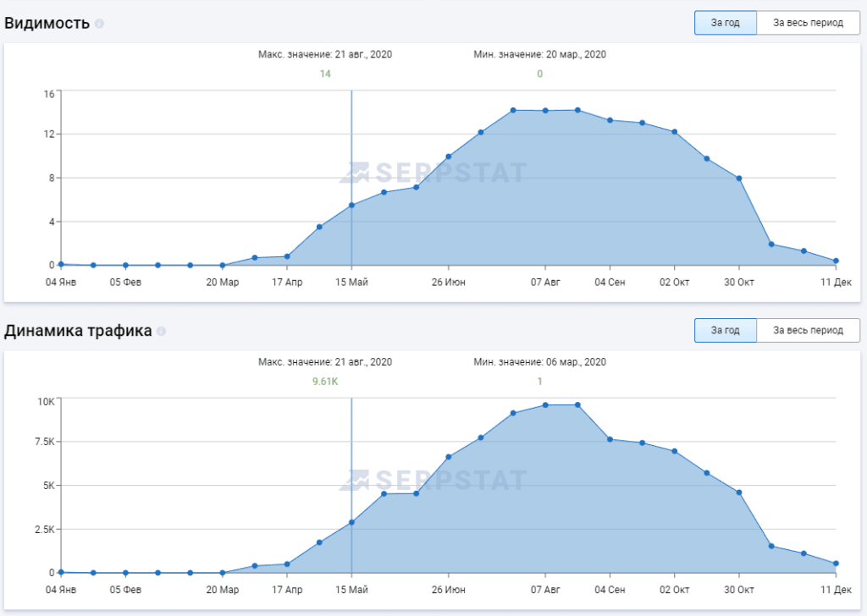Pick the 20 Мар point in Динамика трафика
Viewport: 867px width, 616px height.
click(x=223, y=573)
